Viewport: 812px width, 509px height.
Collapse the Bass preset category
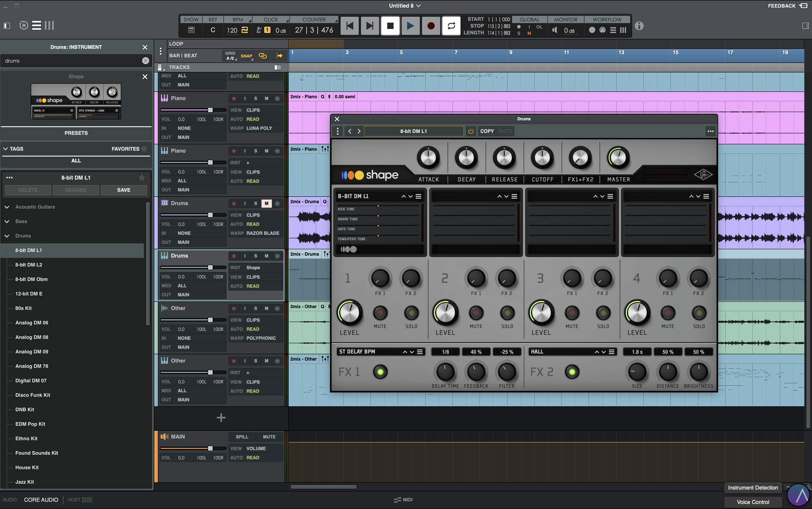(7, 221)
